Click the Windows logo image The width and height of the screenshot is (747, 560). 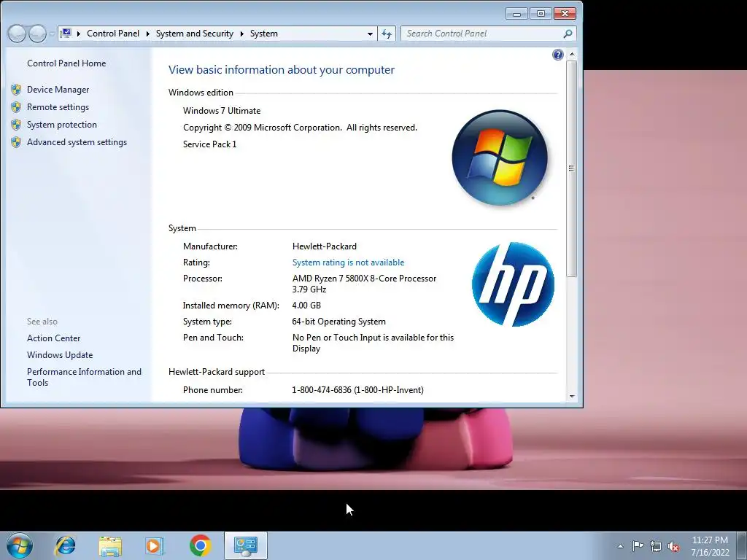(500, 157)
